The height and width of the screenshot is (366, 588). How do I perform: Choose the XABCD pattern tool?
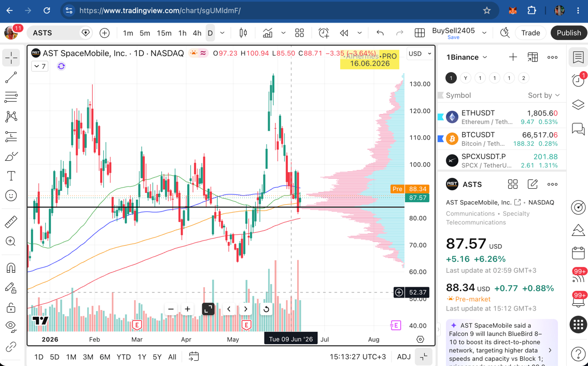tap(11, 117)
